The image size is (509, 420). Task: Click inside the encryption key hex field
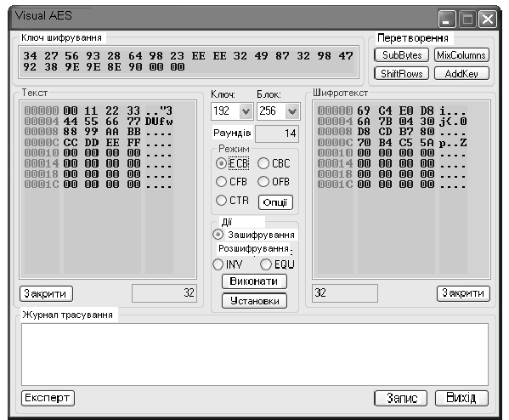(x=189, y=62)
